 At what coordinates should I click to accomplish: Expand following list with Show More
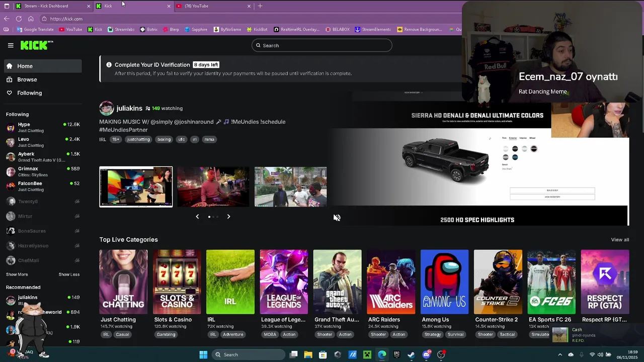coord(17,275)
